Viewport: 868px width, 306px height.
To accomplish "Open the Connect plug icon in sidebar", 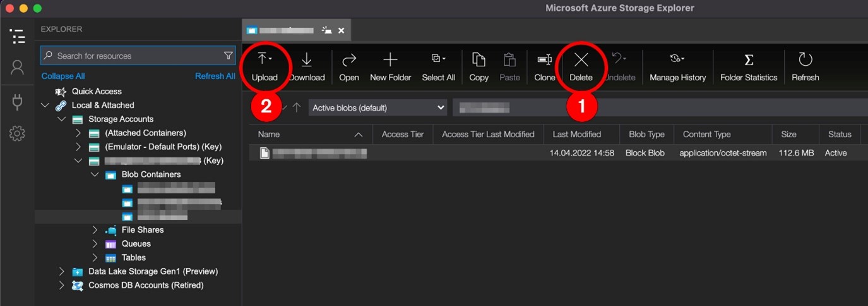I will pyautogui.click(x=18, y=101).
